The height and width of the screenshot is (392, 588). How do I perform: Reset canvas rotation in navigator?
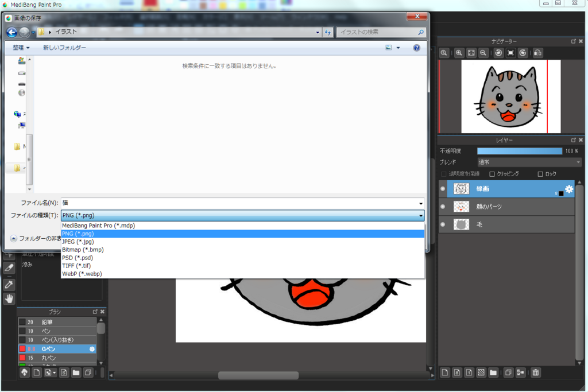click(x=510, y=53)
